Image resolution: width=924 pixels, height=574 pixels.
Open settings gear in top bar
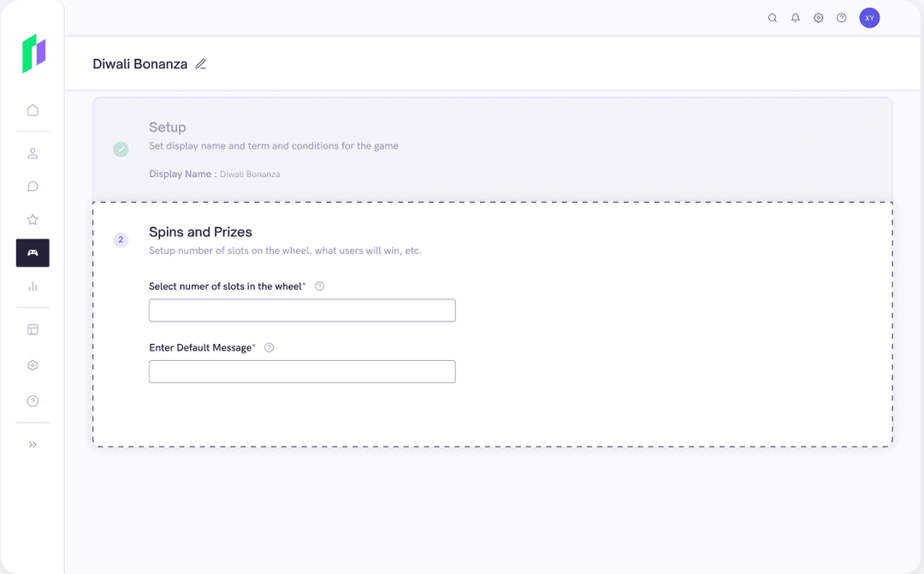point(819,18)
